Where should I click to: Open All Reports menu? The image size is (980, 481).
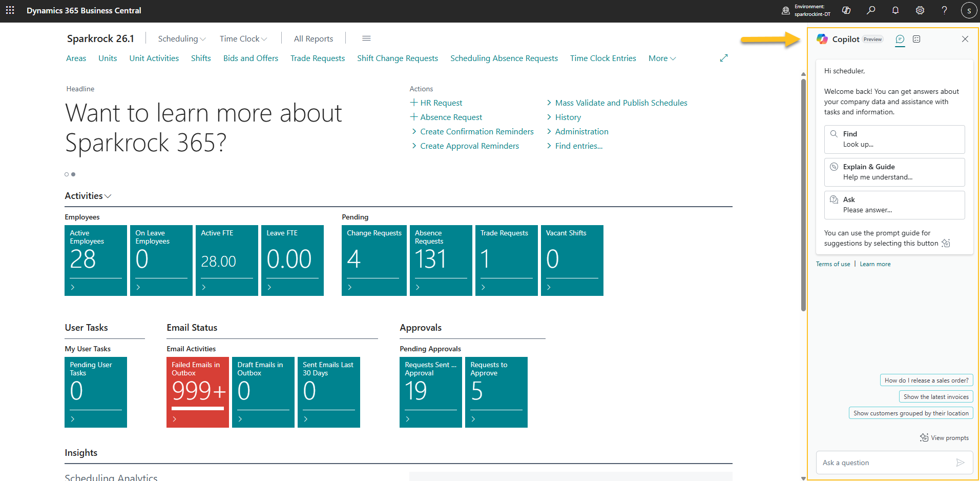pyautogui.click(x=313, y=38)
